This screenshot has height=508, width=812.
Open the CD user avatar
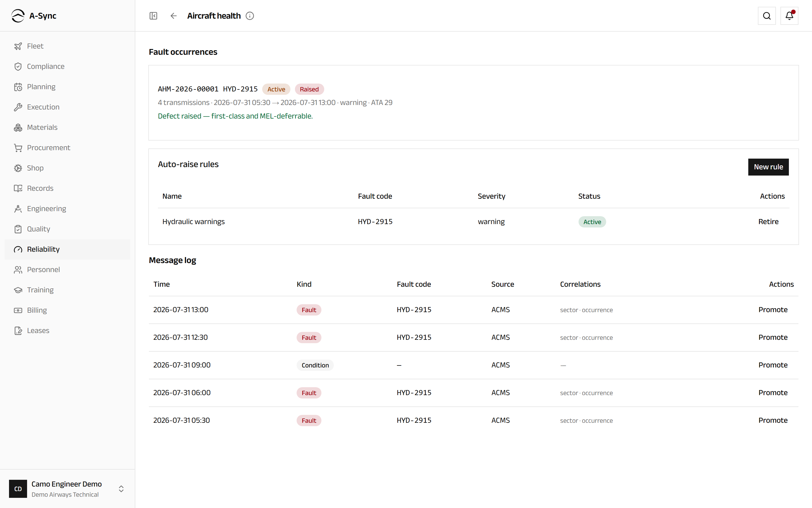(x=18, y=489)
